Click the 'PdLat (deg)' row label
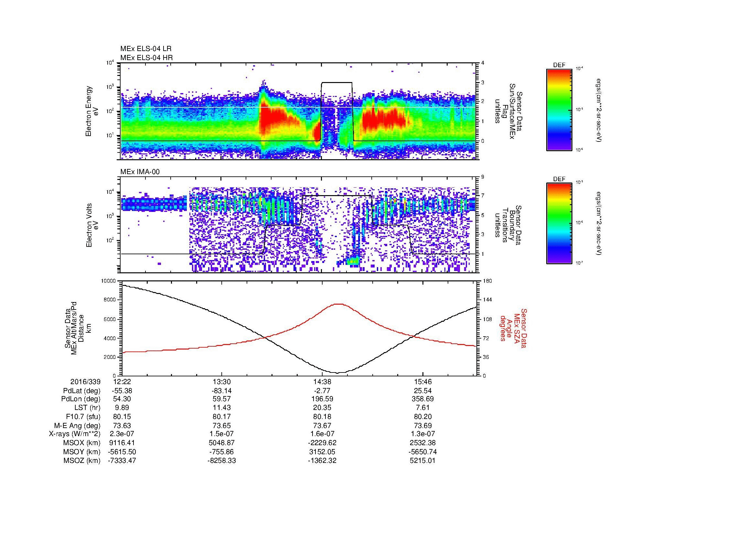Image resolution: width=756 pixels, height=534 pixels. [82, 391]
